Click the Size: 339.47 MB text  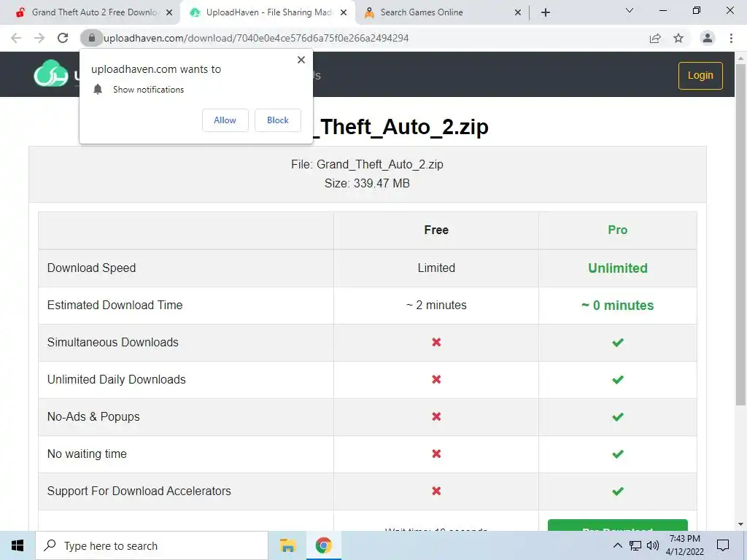click(367, 183)
